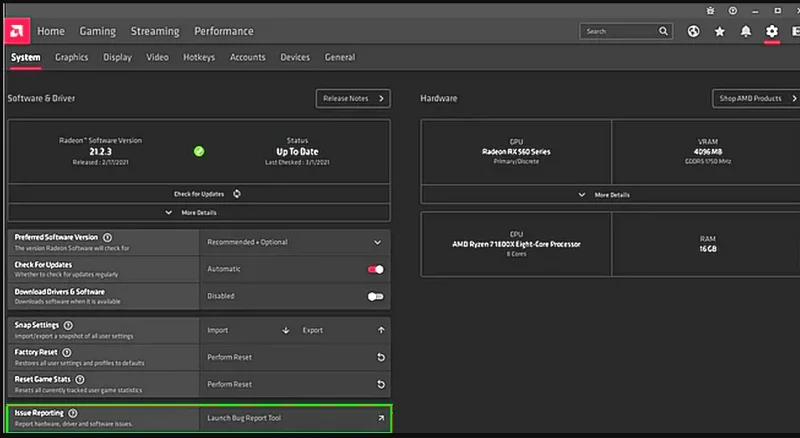Click the Radeon Software Version 21.2.3 text
The image size is (800, 438).
101,151
